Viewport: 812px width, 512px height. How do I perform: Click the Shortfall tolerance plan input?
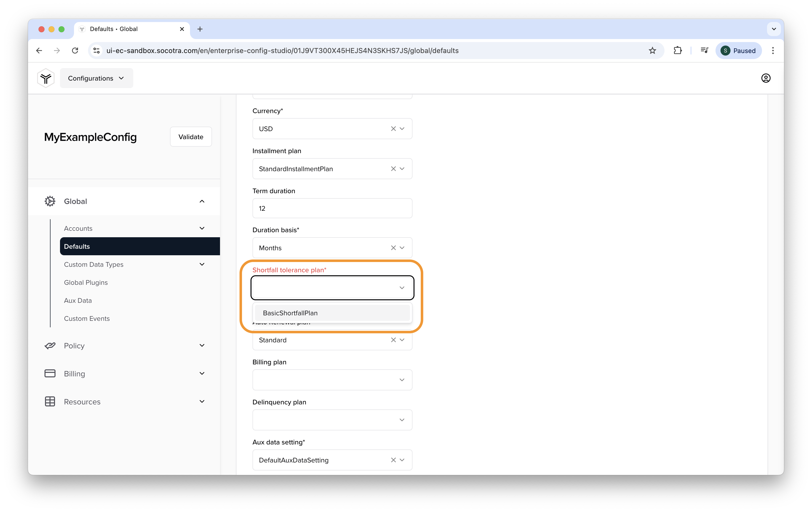(332, 288)
